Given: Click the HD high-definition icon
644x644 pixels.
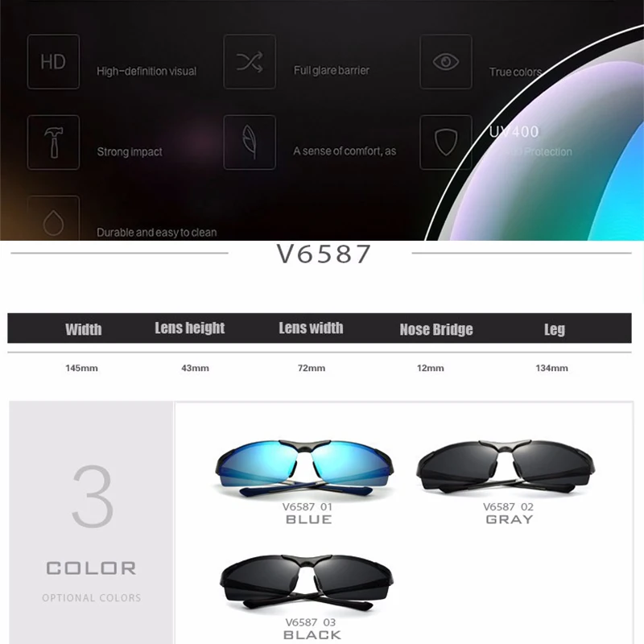Looking at the screenshot, I should (x=53, y=62).
